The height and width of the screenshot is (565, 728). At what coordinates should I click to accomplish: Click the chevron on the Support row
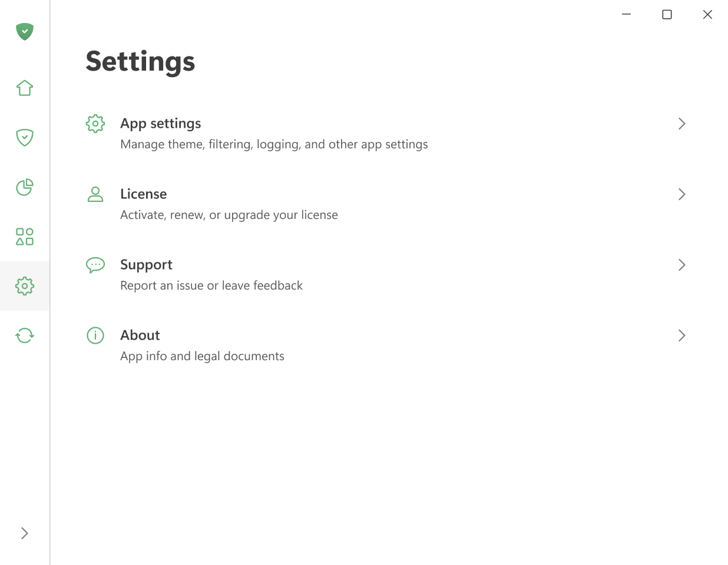click(x=681, y=265)
